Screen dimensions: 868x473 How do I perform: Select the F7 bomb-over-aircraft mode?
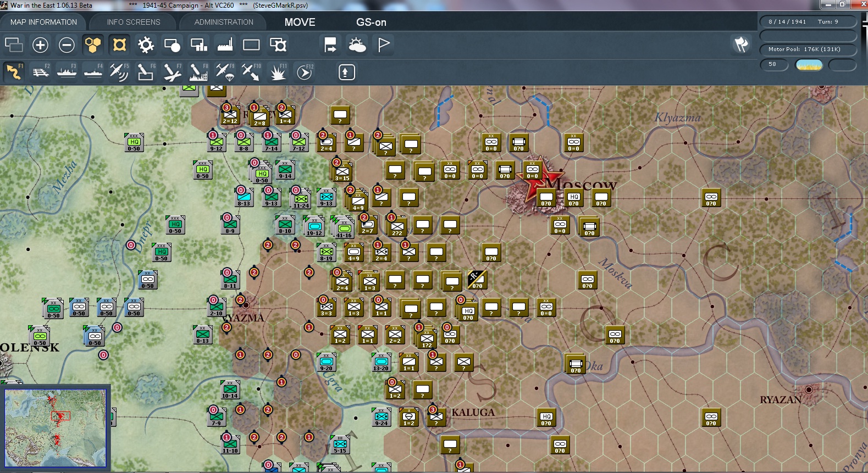pos(172,71)
